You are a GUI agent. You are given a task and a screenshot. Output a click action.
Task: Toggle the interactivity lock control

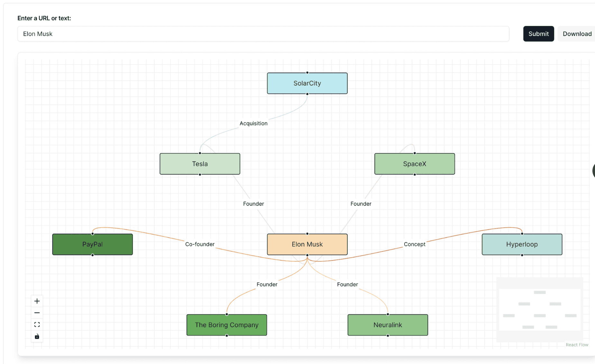point(37,336)
